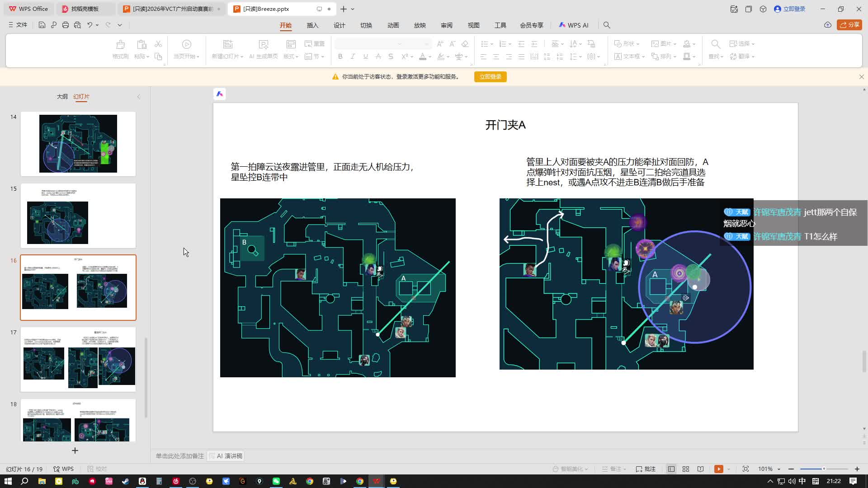Open the 插入 ribbon tab
This screenshot has width=868, height=488.
(x=312, y=25)
